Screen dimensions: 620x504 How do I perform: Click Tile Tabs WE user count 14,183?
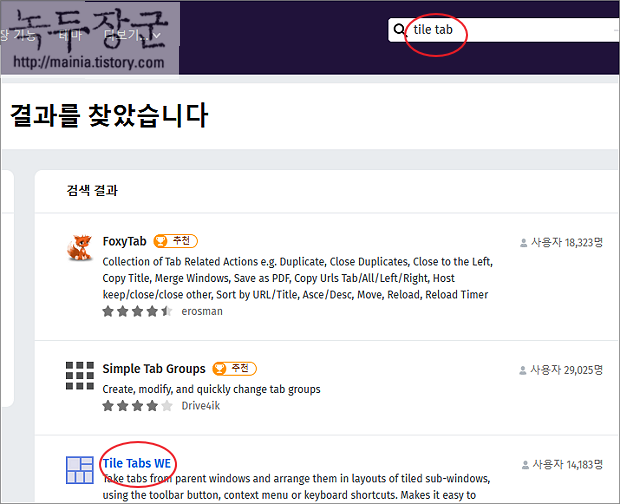pyautogui.click(x=562, y=464)
